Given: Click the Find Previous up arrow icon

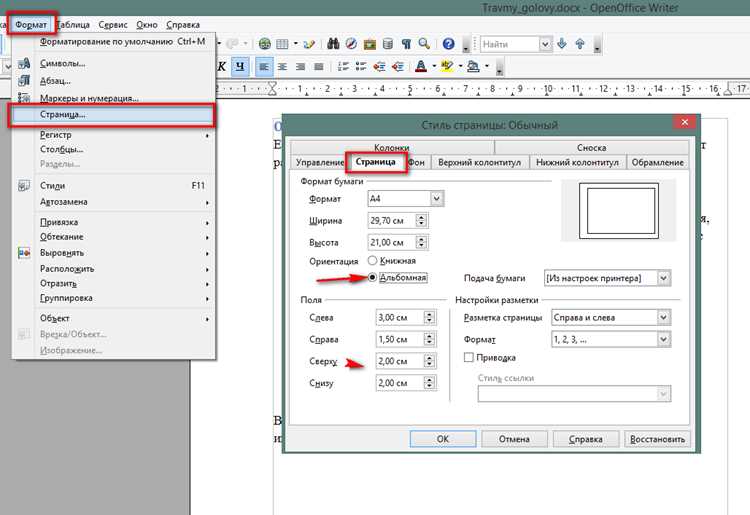Looking at the screenshot, I should click(580, 44).
